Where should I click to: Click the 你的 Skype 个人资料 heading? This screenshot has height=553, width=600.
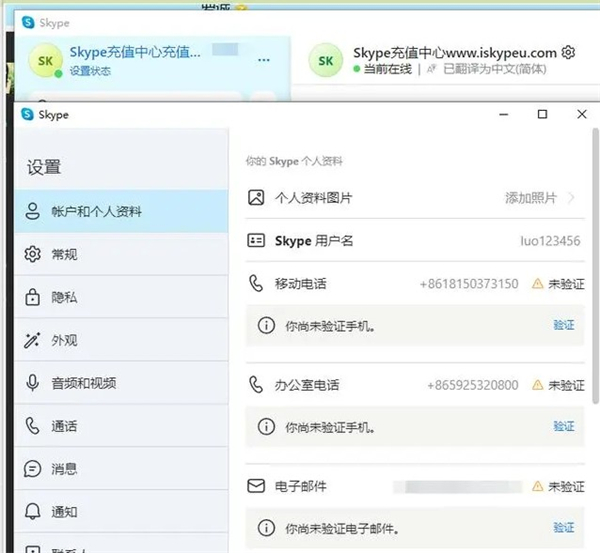click(x=294, y=161)
